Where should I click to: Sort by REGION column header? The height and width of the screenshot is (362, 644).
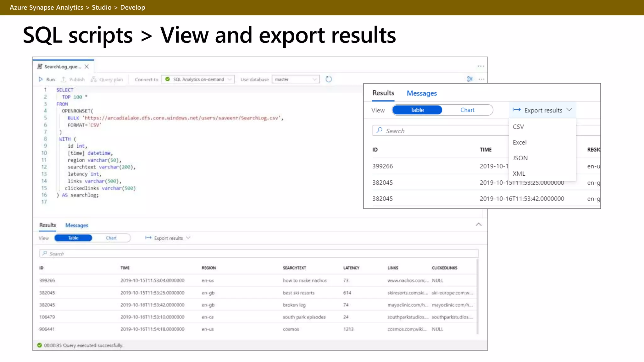(x=209, y=268)
